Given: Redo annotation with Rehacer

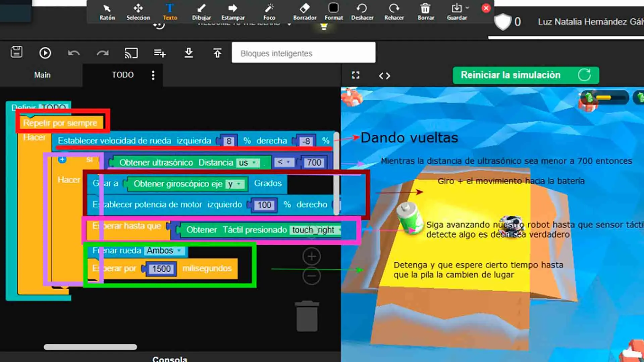Looking at the screenshot, I should [x=394, y=12].
